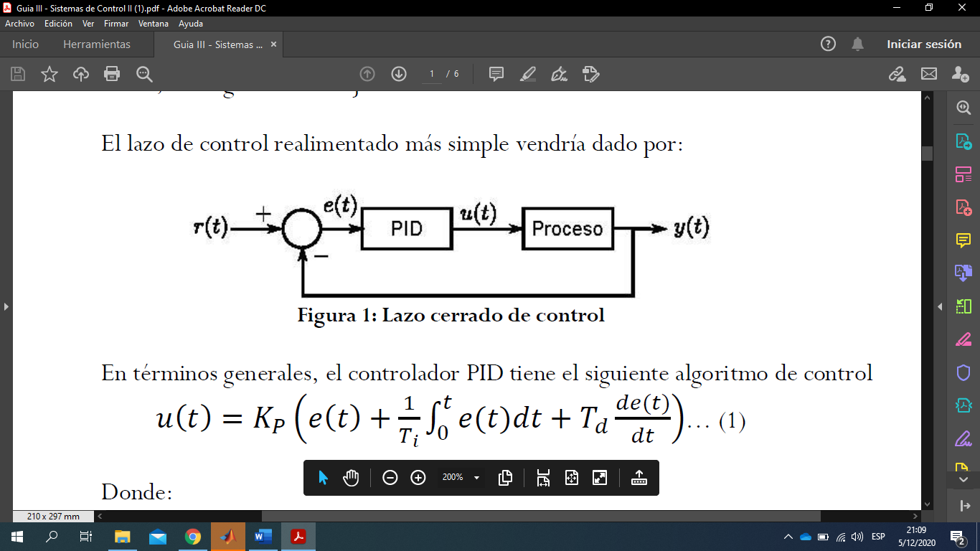Select the highlight text pen tool

click(527, 74)
